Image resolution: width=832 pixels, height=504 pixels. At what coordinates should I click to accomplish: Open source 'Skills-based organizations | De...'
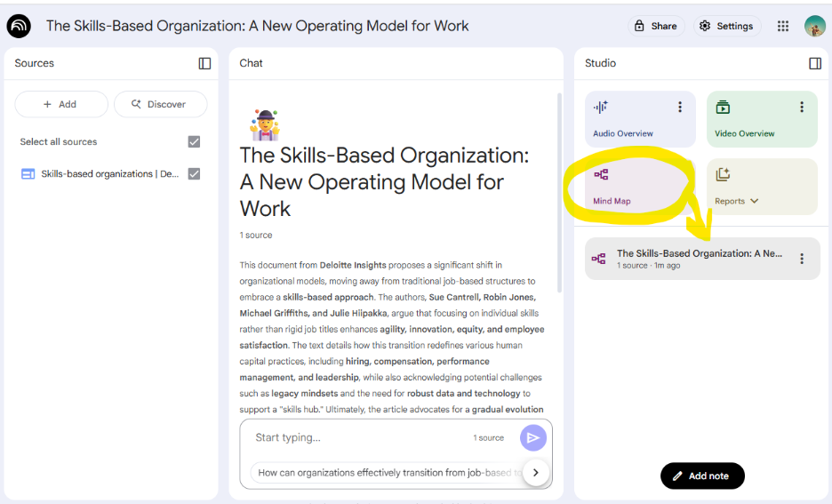110,174
